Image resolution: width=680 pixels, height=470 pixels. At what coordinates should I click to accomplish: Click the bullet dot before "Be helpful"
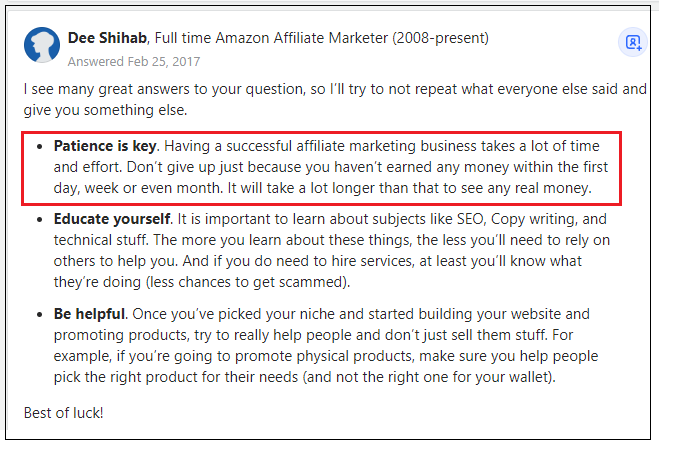[38, 313]
